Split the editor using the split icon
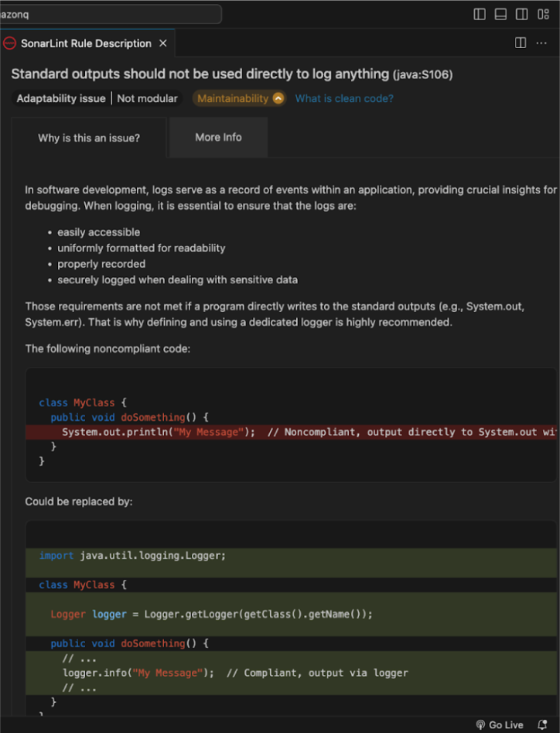The image size is (560, 733). (519, 43)
